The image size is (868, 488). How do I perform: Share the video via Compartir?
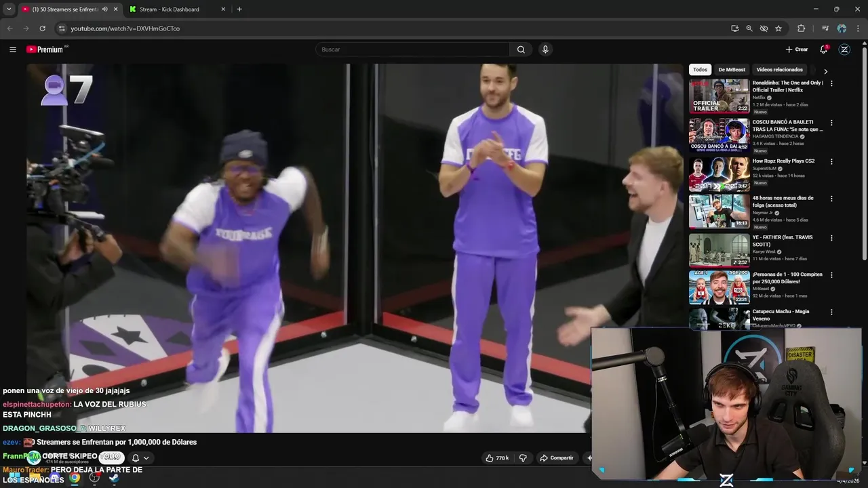[557, 458]
